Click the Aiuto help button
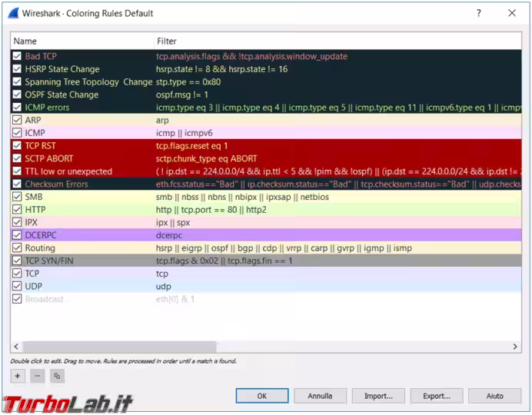The height and width of the screenshot is (415, 532). (x=494, y=396)
